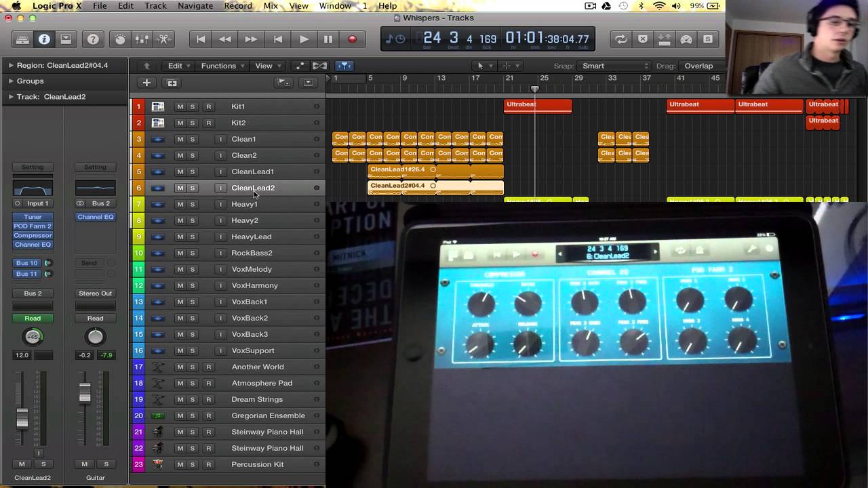The width and height of the screenshot is (868, 488).
Task: Open the tracks area Edit menu
Action: [178, 66]
